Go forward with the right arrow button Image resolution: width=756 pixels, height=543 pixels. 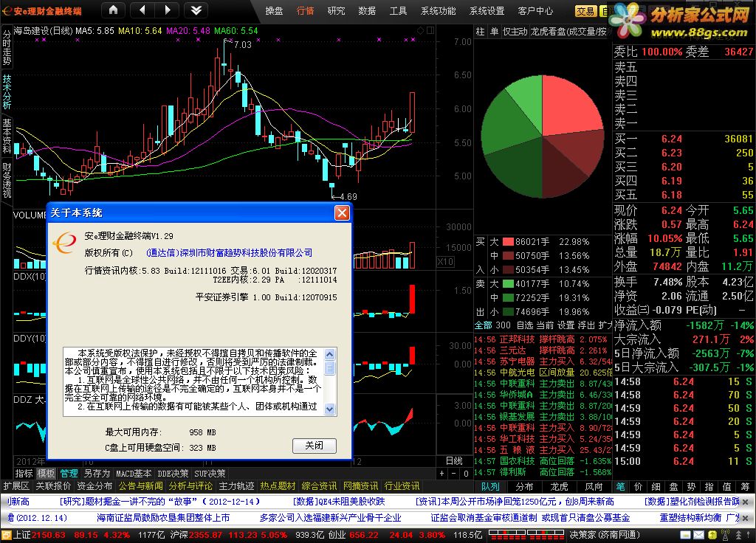coord(168,10)
